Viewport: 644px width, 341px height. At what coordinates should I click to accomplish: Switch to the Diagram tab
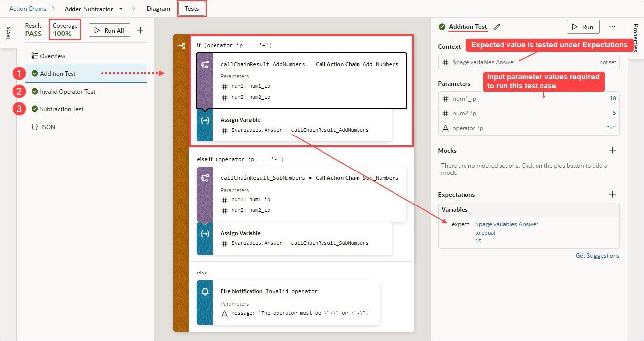coord(158,8)
